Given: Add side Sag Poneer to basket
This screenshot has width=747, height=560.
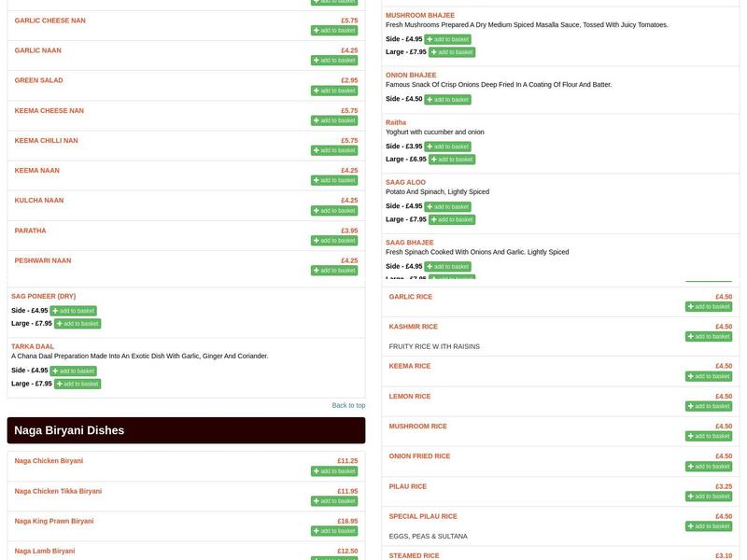Looking at the screenshot, I should (73, 311).
